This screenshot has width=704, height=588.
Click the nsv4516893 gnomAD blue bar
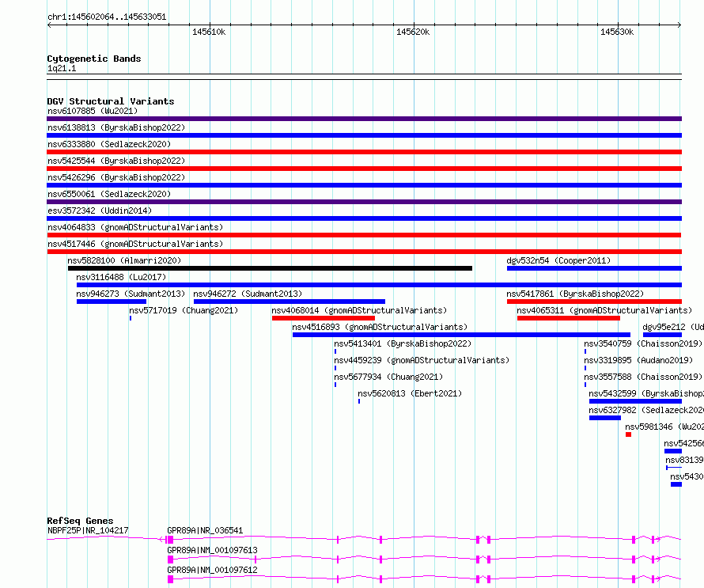[x=461, y=335]
